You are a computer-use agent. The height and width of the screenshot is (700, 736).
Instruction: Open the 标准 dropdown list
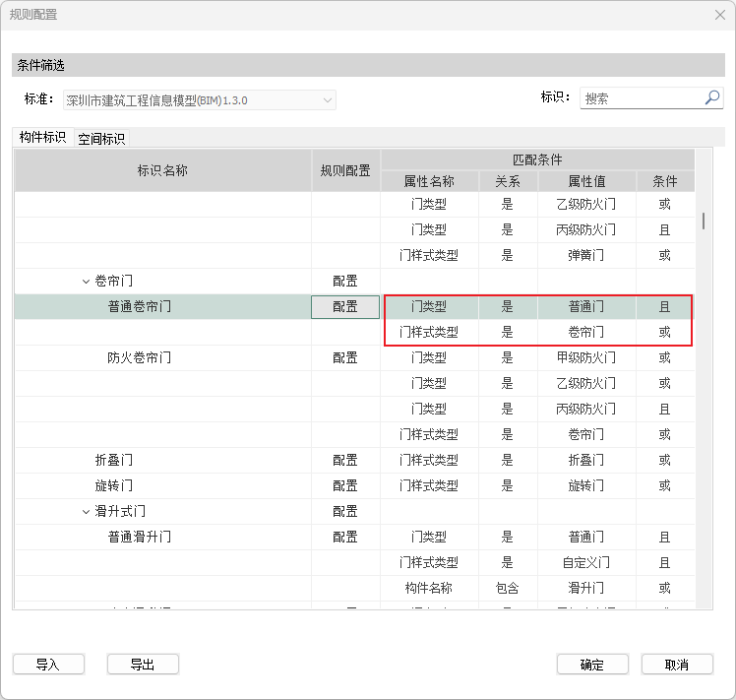[327, 100]
